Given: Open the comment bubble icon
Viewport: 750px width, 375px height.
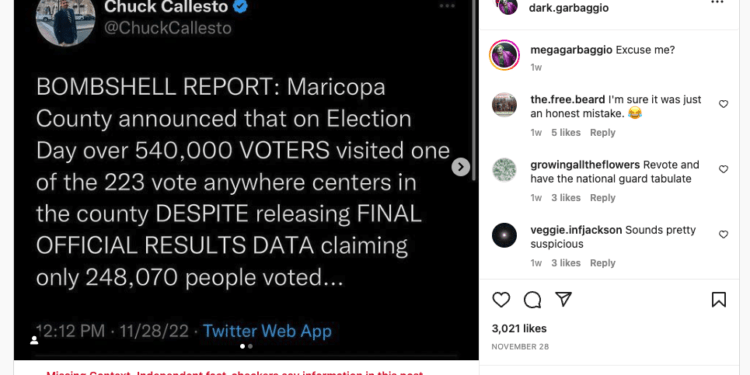Looking at the screenshot, I should click(x=532, y=300).
